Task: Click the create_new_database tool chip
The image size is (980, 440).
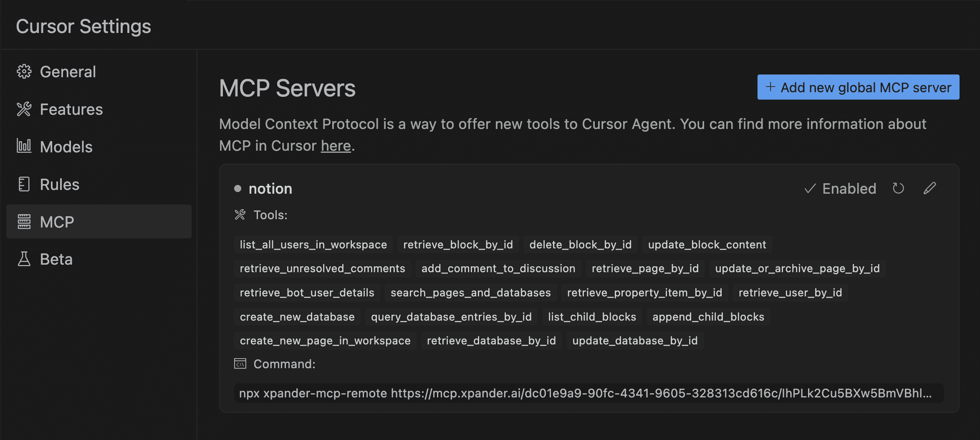Action: coord(297,317)
